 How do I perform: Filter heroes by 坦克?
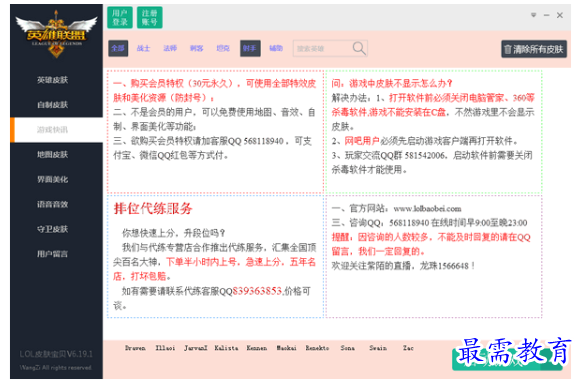click(x=223, y=48)
